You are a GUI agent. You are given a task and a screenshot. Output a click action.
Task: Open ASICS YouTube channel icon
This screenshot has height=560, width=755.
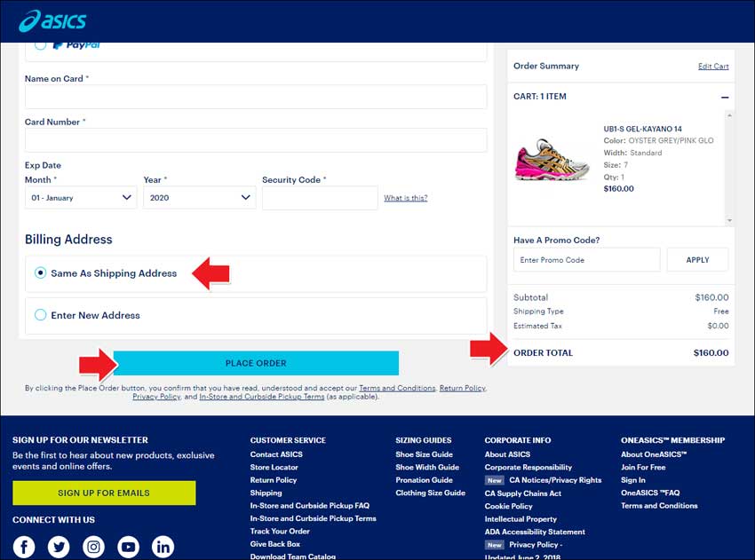[128, 547]
